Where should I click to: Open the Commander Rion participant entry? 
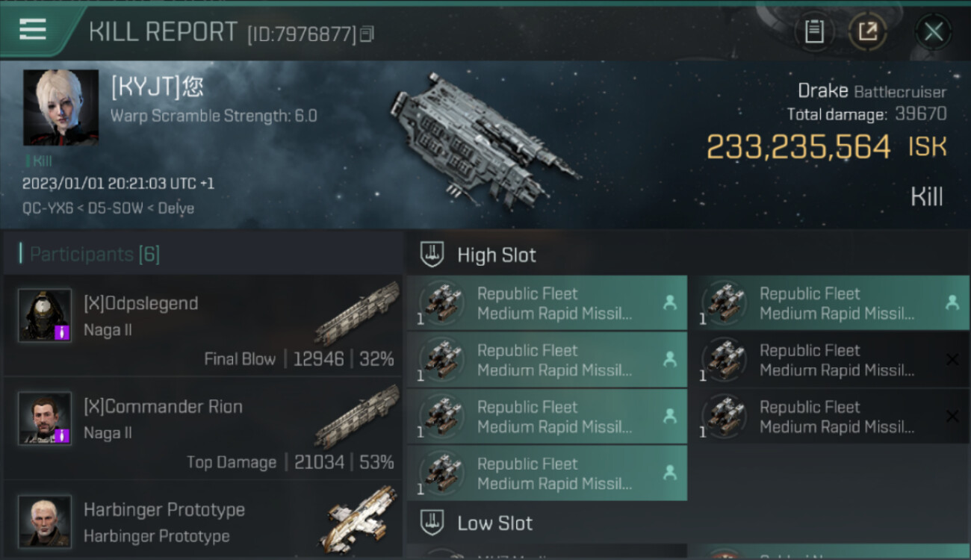tap(202, 429)
